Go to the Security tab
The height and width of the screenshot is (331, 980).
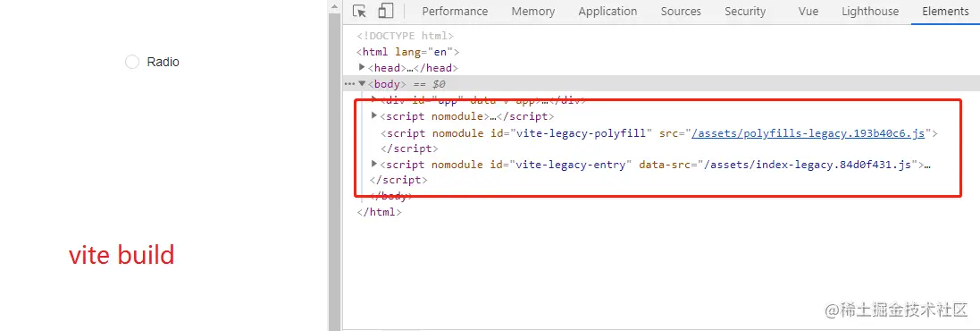(x=745, y=12)
